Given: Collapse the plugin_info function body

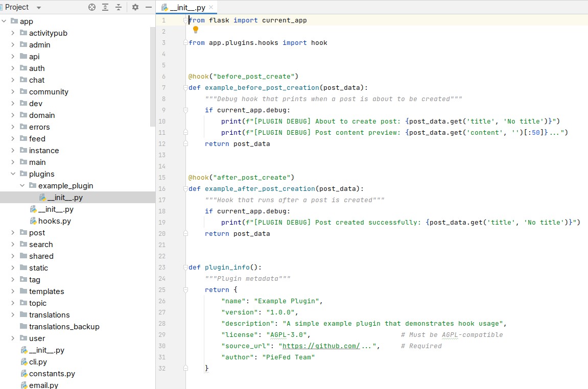Looking at the screenshot, I should (x=185, y=267).
